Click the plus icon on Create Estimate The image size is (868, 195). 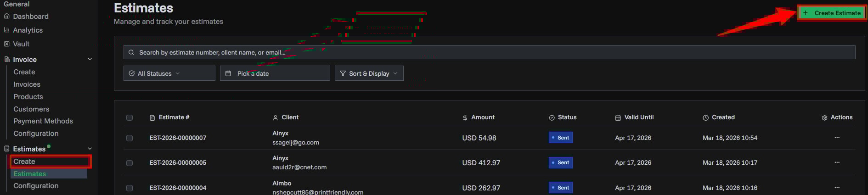[x=806, y=13]
